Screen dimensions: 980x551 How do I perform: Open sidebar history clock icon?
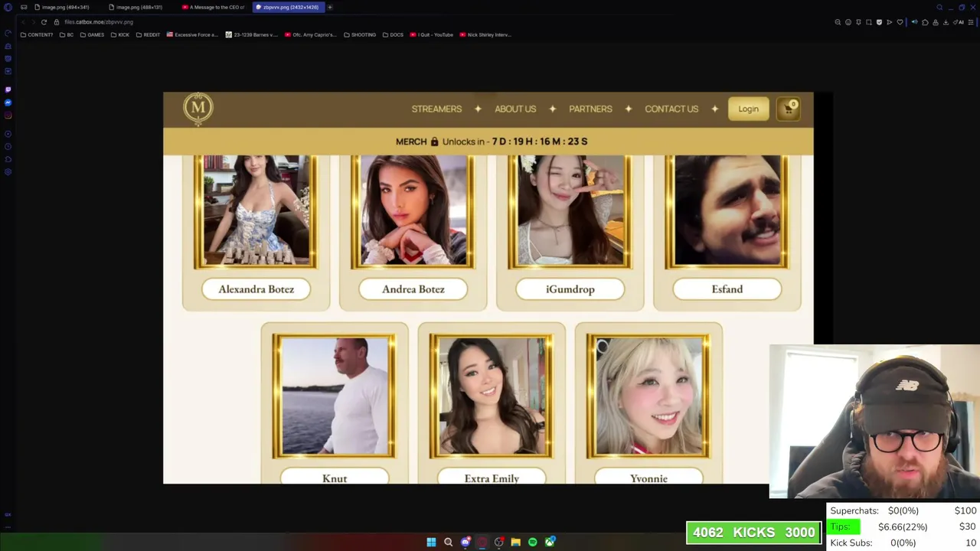coord(8,146)
